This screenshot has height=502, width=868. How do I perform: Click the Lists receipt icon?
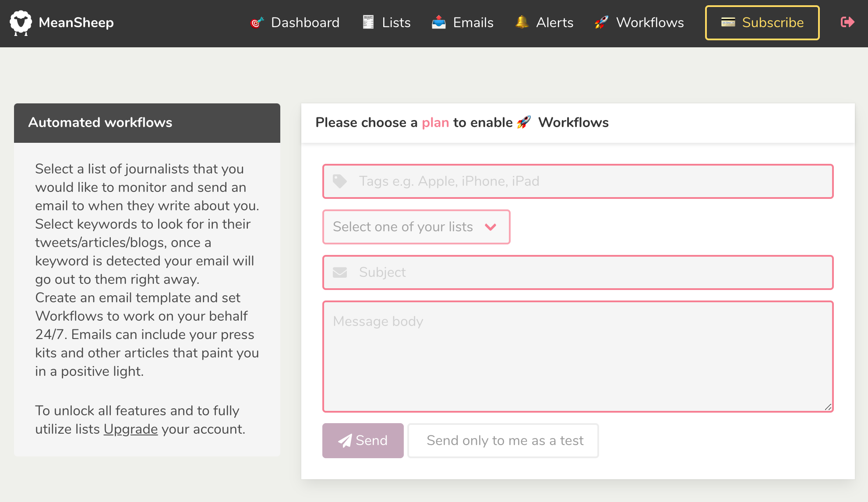point(368,22)
